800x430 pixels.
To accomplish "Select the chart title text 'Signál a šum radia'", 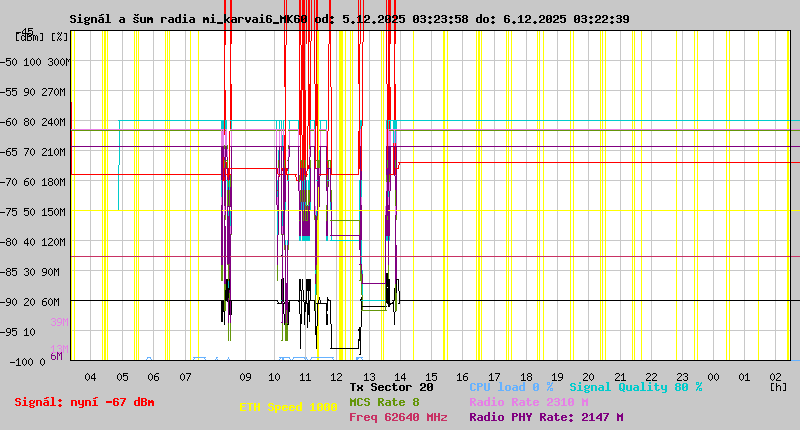I will (x=133, y=19).
